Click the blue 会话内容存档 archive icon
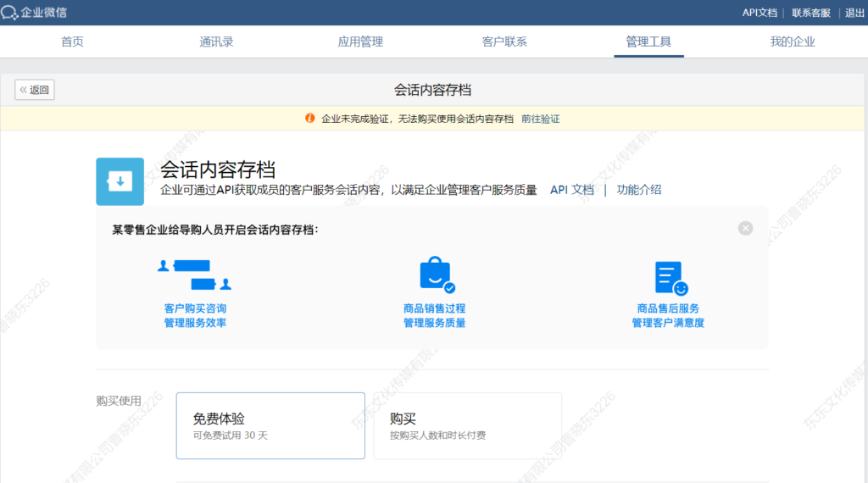Viewport: 868px width, 483px height. (x=120, y=181)
